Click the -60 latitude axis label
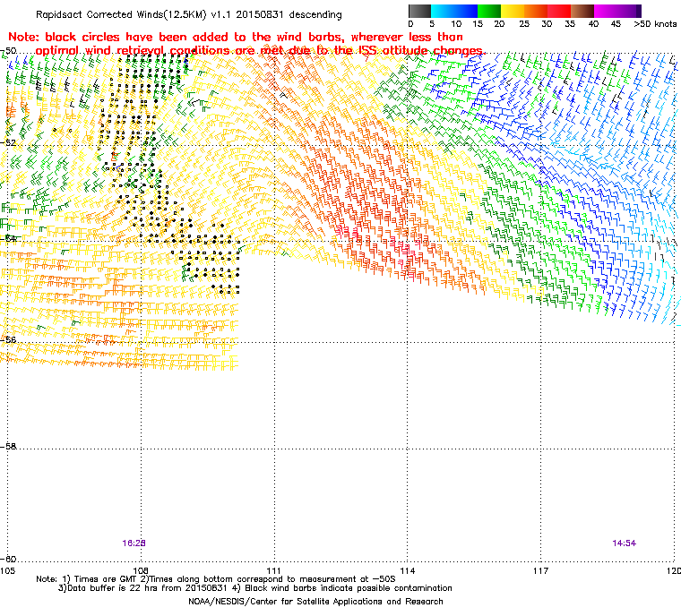This screenshot has width=681, height=616. (x=8, y=559)
